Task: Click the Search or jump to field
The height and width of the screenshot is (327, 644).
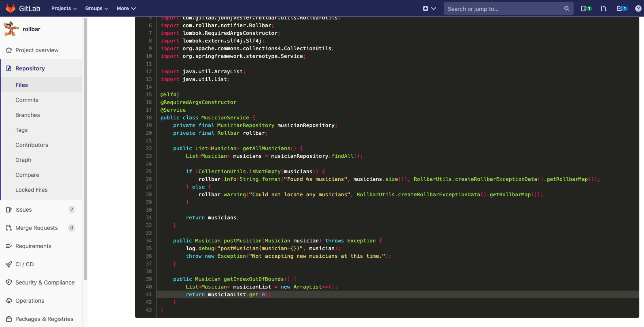Action: 504,8
